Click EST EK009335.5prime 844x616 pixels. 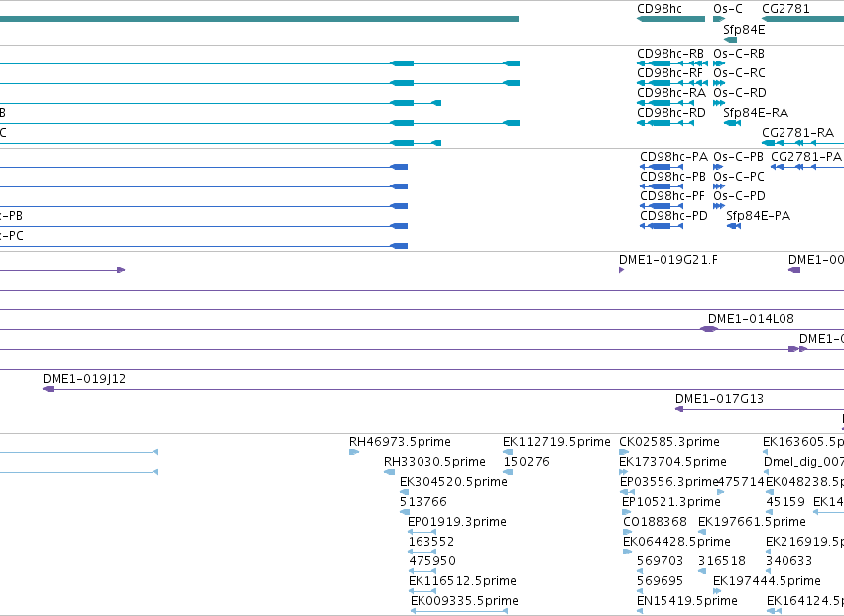pyautogui.click(x=459, y=611)
